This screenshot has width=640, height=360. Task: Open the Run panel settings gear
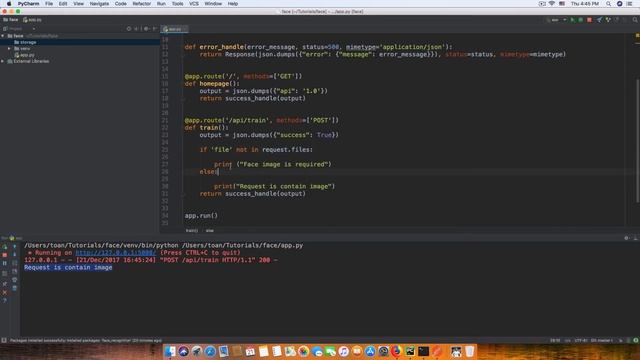click(x=627, y=238)
